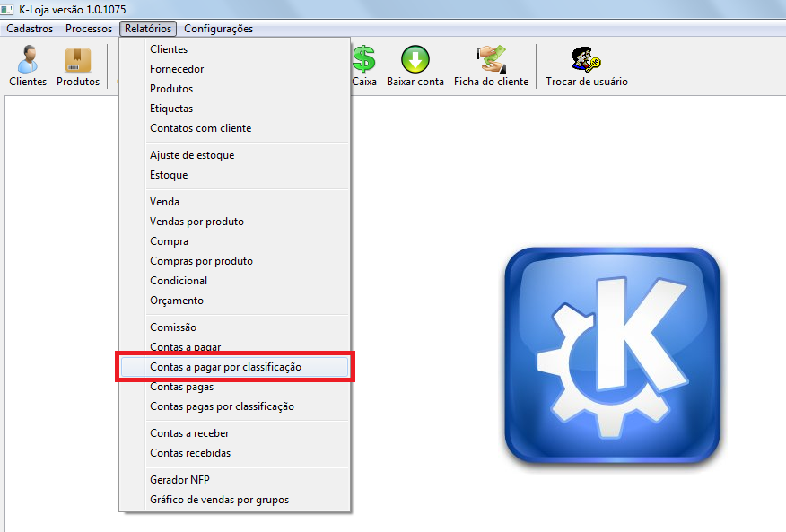Open Ficha do cliente toolbar icon
The width and height of the screenshot is (786, 532).
(x=492, y=65)
